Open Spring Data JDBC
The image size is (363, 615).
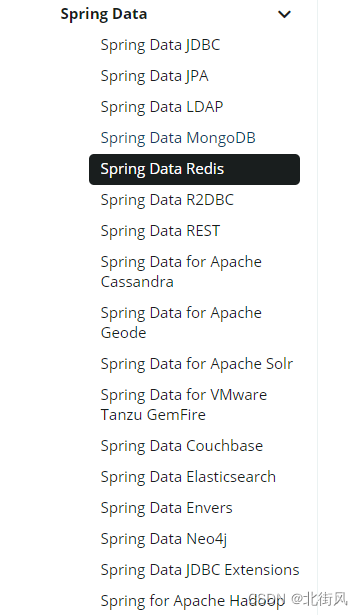pyautogui.click(x=160, y=45)
